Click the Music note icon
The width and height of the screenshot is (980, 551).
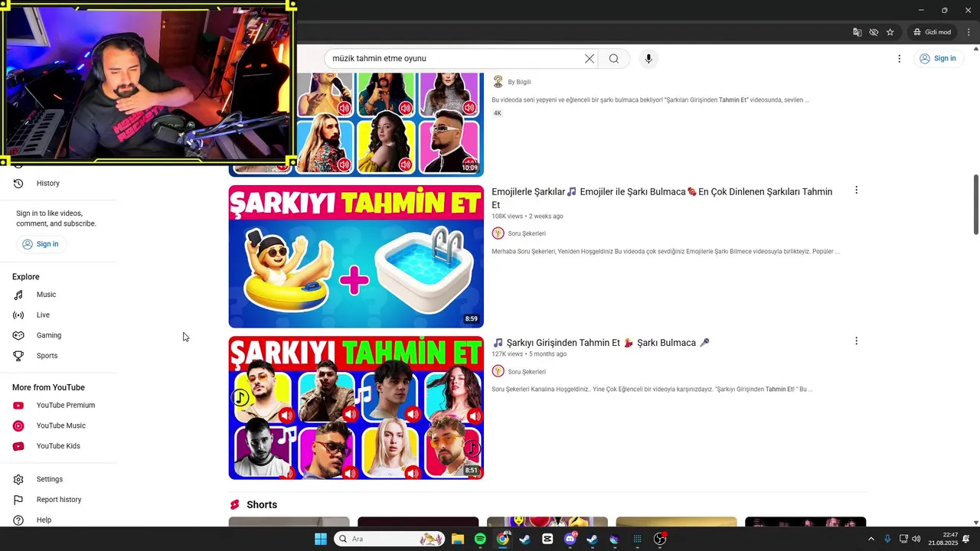pos(18,295)
